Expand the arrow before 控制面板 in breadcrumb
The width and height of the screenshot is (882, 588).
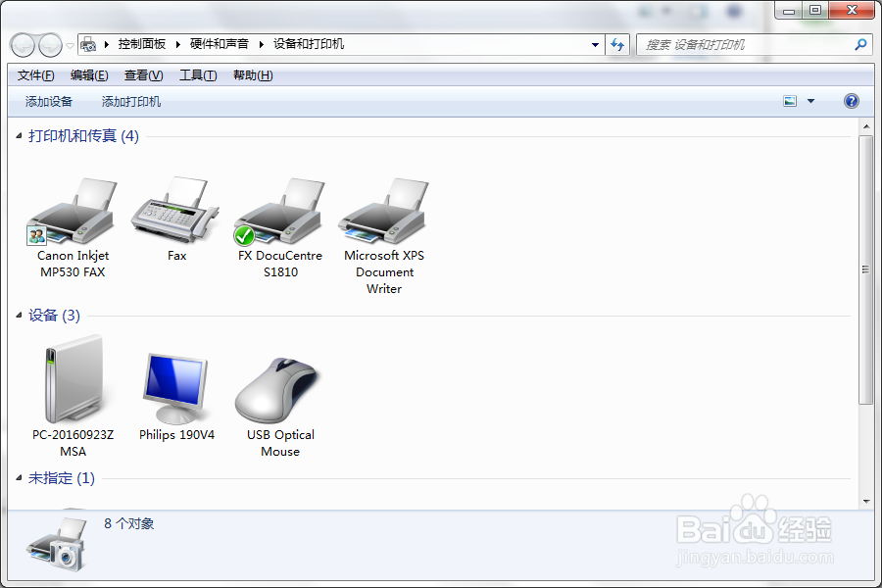point(106,44)
